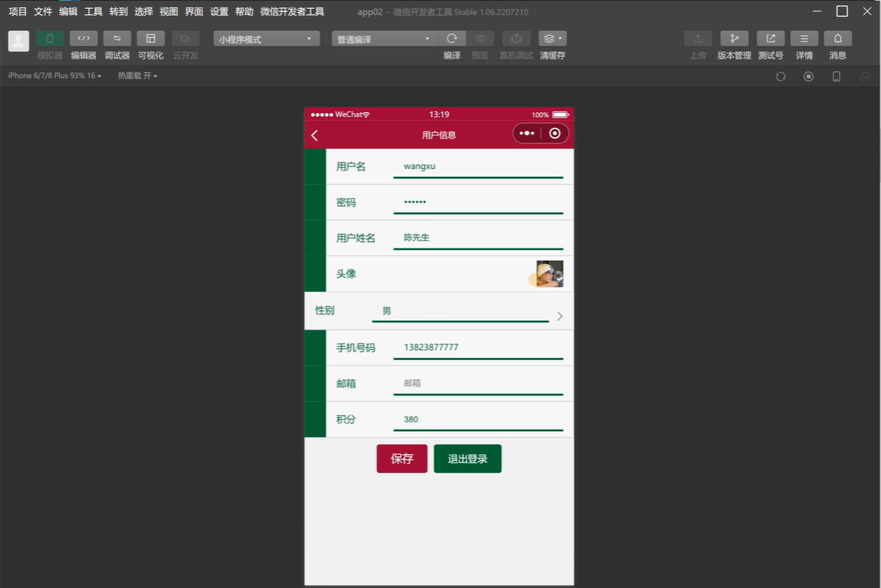Click the 邮箱 input field
This screenshot has width=881, height=588.
(x=477, y=383)
